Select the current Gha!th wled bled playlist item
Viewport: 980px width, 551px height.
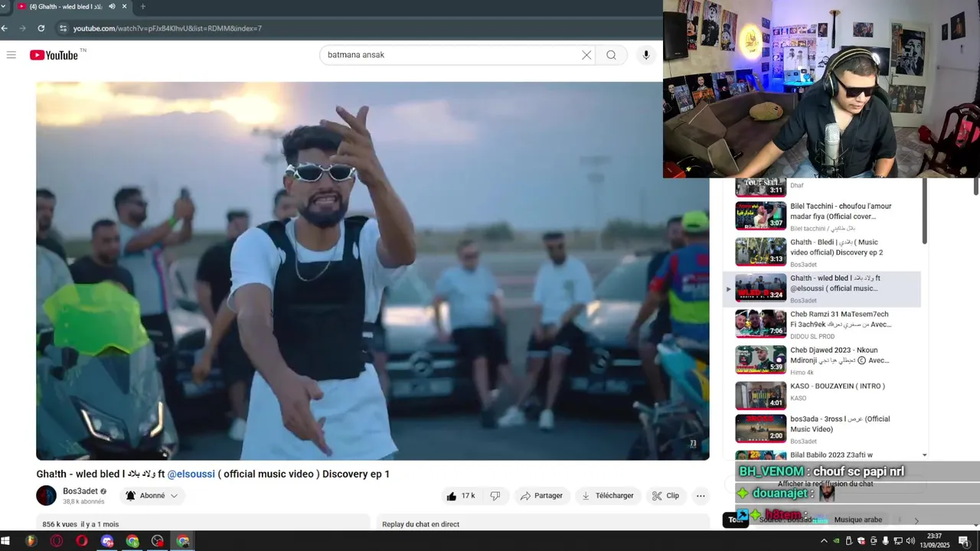pos(822,288)
